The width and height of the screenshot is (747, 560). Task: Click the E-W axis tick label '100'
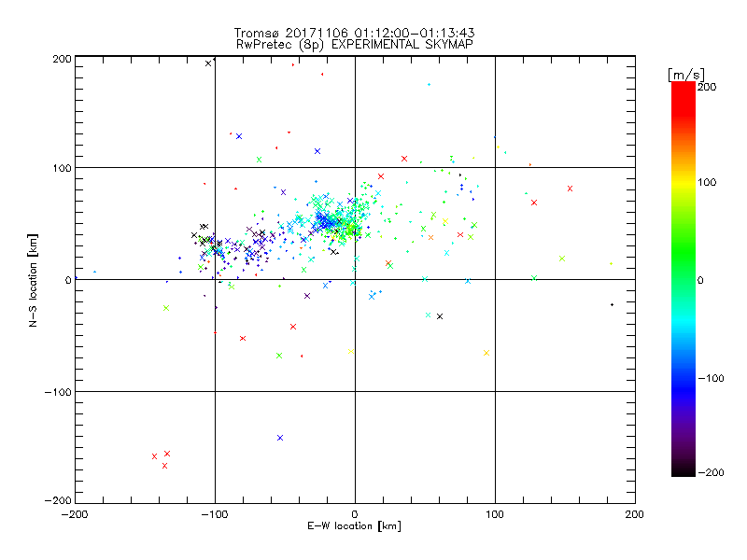point(495,514)
